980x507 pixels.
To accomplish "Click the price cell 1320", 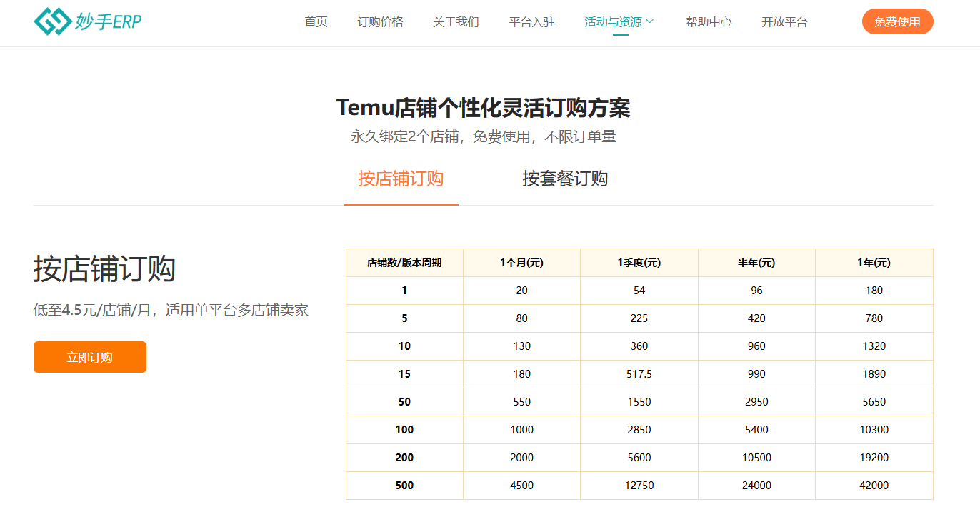I will coord(874,346).
